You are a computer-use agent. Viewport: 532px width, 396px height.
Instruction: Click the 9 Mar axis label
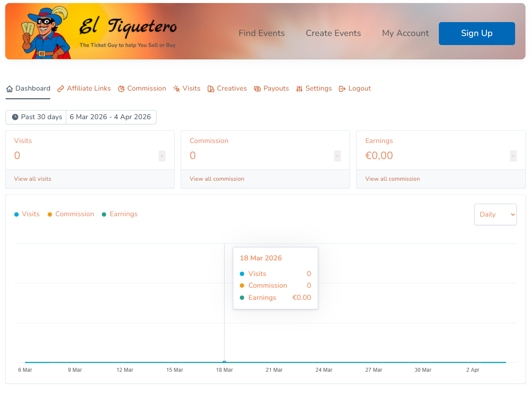pos(75,370)
